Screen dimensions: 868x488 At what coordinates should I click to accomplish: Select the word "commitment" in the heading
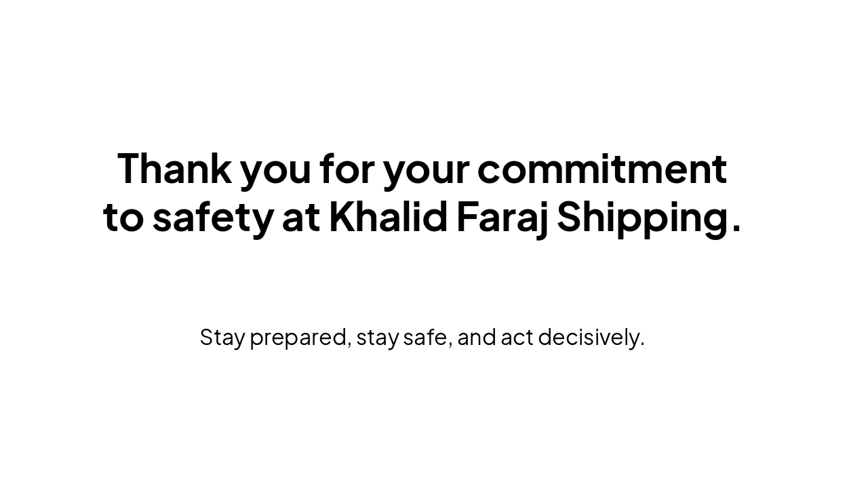click(x=601, y=168)
